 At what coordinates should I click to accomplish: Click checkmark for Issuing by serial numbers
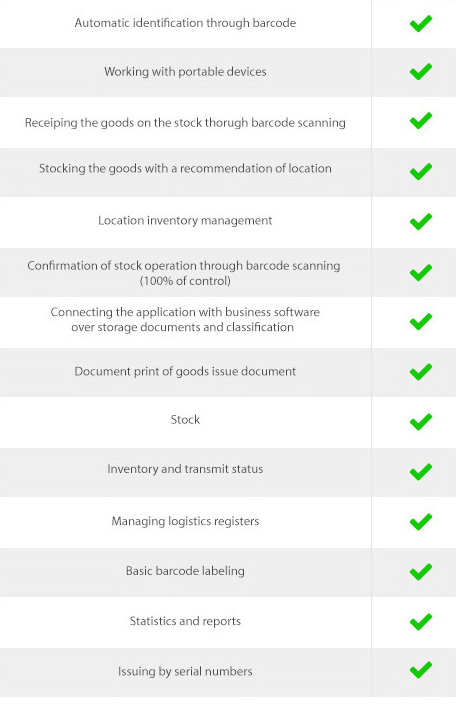(421, 670)
